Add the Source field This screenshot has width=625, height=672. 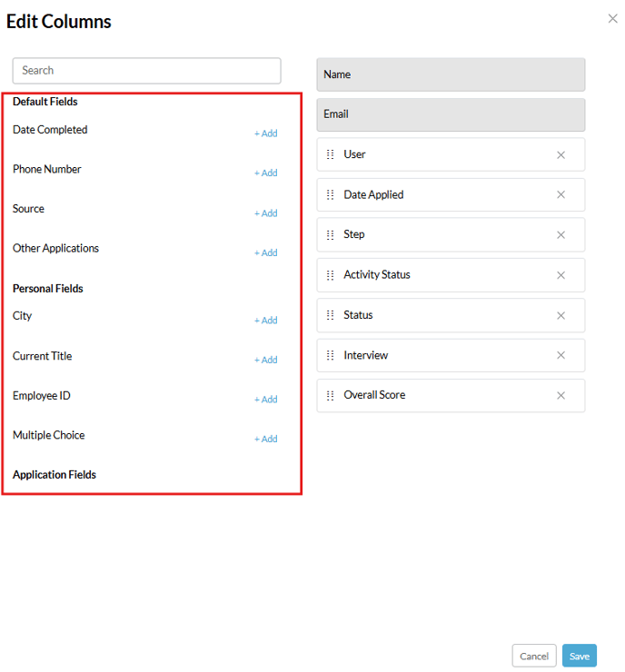pos(266,213)
